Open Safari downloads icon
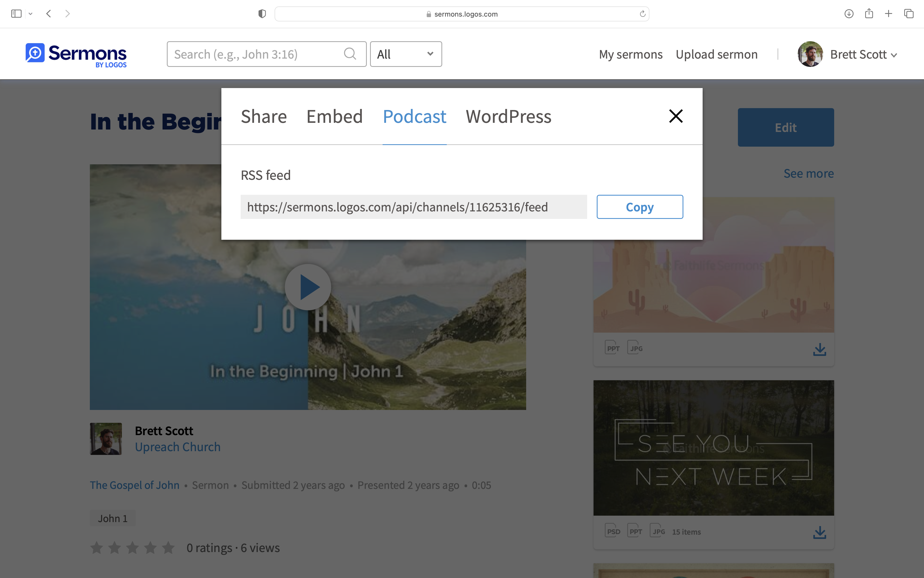The width and height of the screenshot is (924, 578). [849, 14]
